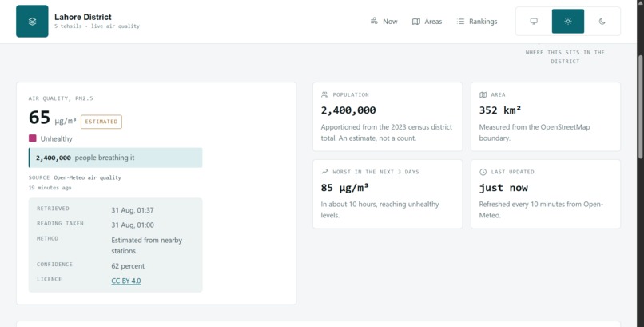
Task: Open the Now nav item
Action: click(384, 22)
